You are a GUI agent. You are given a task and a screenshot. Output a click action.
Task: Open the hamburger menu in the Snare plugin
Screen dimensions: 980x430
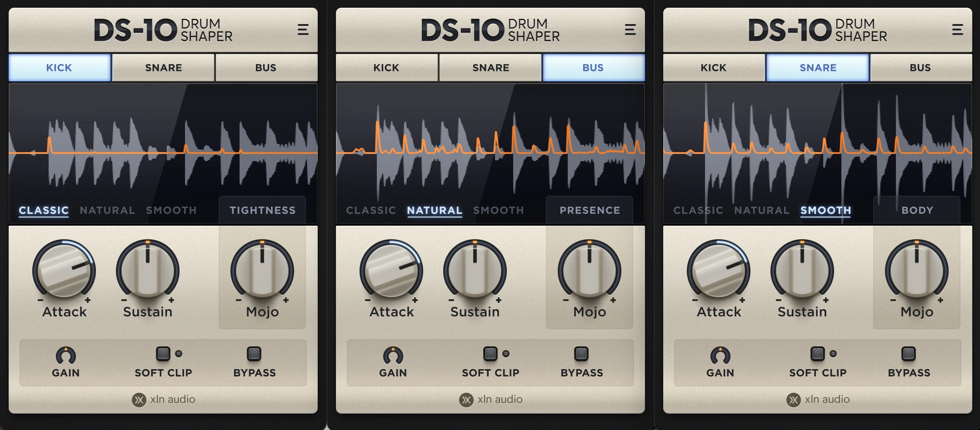(x=957, y=30)
